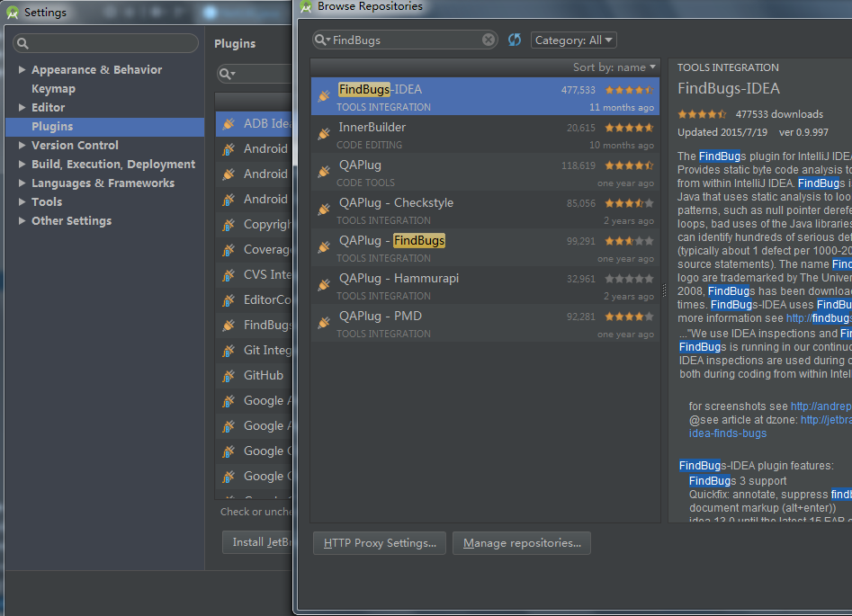Click star rating of QAPlug - Hammurapi row

(x=629, y=279)
